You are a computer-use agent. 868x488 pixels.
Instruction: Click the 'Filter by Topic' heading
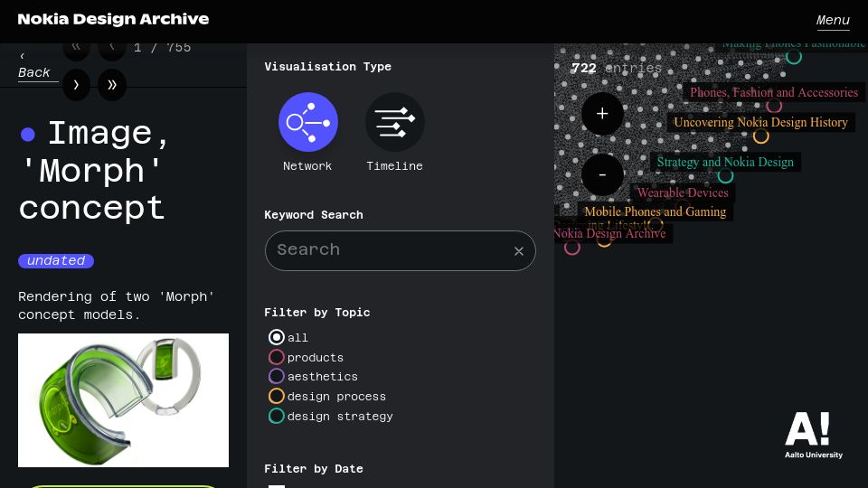[317, 313]
